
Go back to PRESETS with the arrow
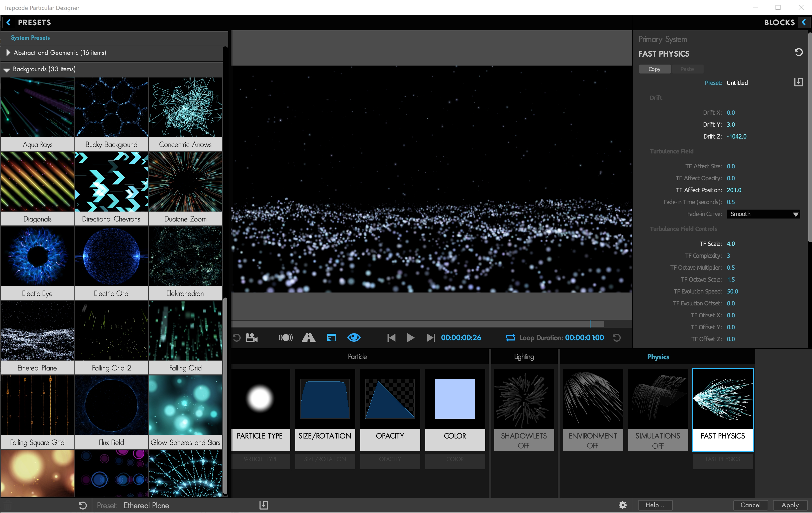tap(8, 22)
